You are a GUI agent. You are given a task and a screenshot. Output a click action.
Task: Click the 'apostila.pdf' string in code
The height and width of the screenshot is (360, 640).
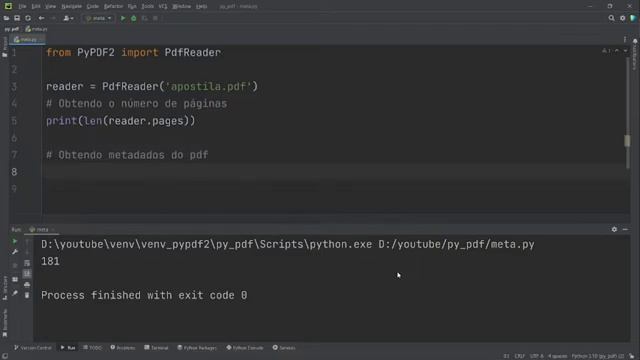pos(208,87)
